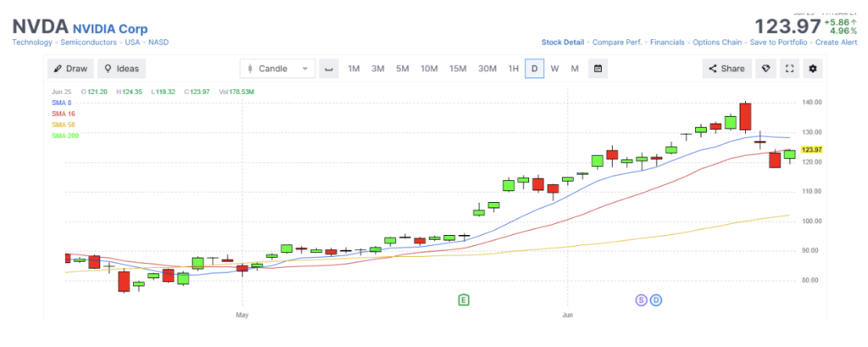The image size is (868, 347).
Task: Click the dividend D marker on timeline
Action: point(657,299)
